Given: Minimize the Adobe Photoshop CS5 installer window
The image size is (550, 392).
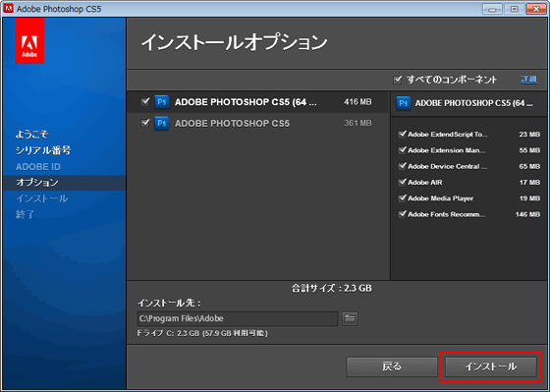Looking at the screenshot, I should 492,9.
